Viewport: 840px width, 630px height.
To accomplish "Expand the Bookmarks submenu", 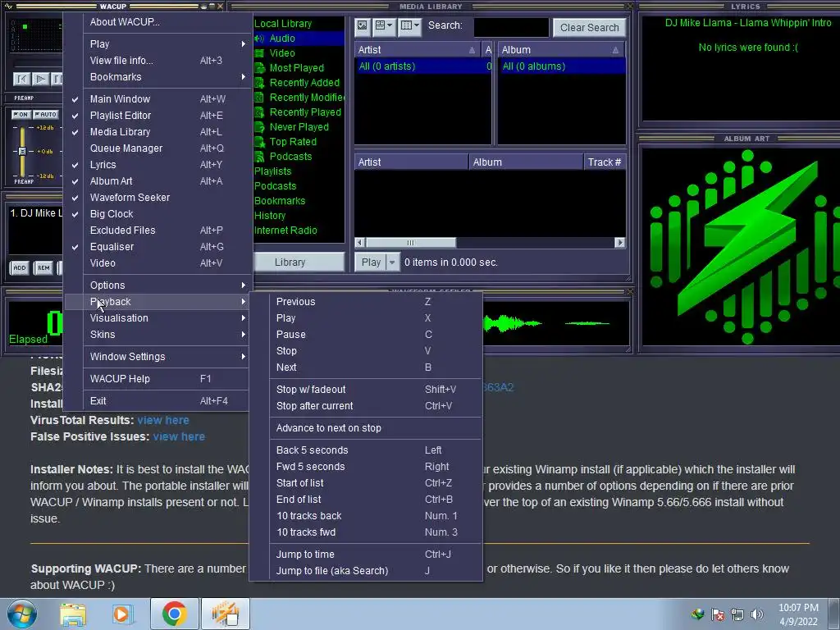I will [x=158, y=77].
